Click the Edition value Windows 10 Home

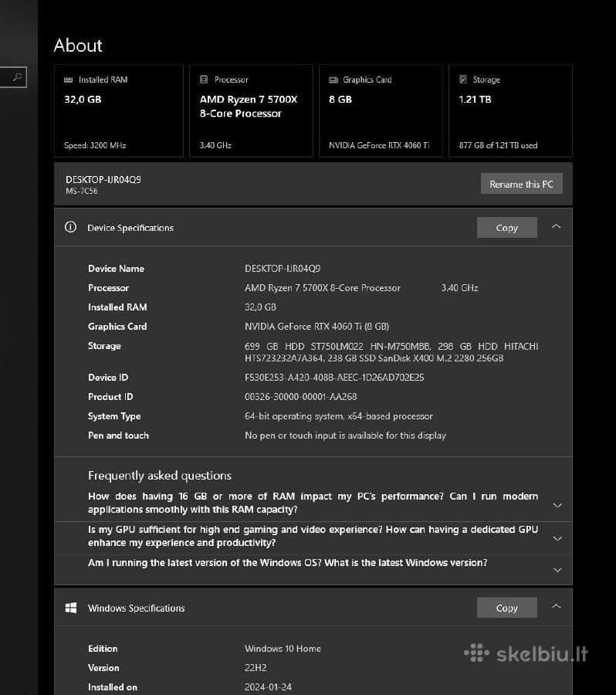coord(283,649)
